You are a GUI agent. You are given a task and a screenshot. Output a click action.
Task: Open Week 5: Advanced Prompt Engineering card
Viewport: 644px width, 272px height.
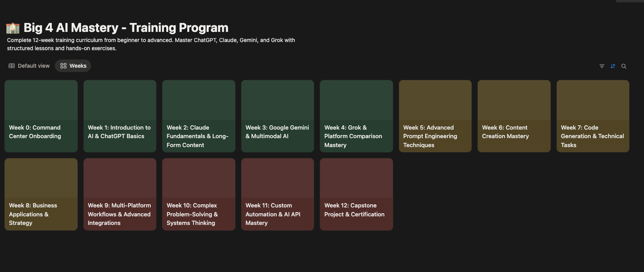[435, 116]
